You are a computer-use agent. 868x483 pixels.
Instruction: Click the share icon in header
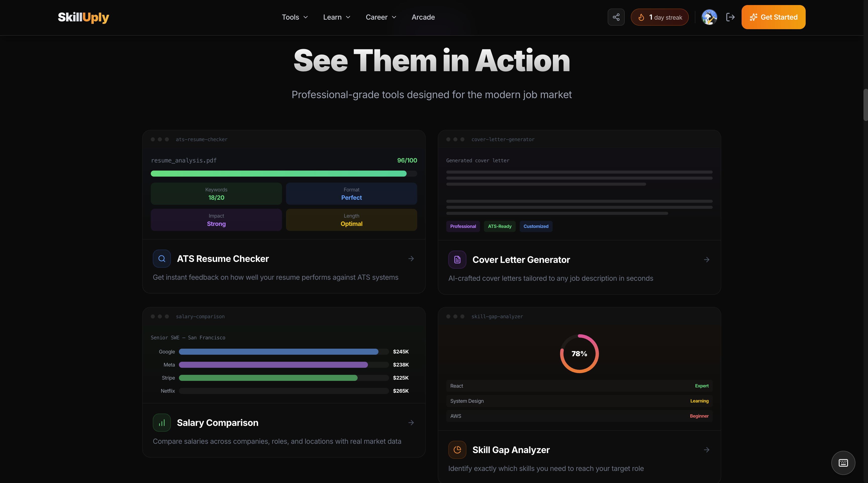(616, 17)
